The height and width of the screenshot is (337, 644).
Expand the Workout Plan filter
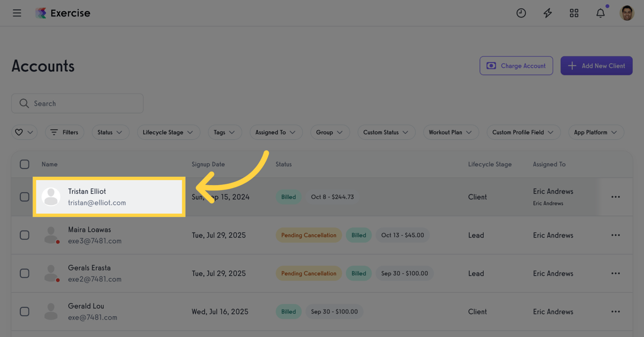[x=451, y=132]
